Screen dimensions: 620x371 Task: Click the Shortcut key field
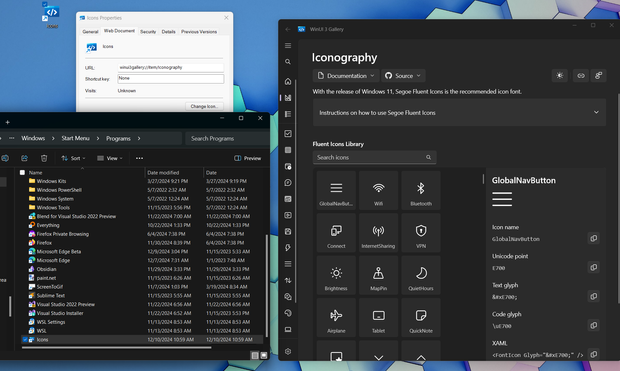tap(170, 79)
